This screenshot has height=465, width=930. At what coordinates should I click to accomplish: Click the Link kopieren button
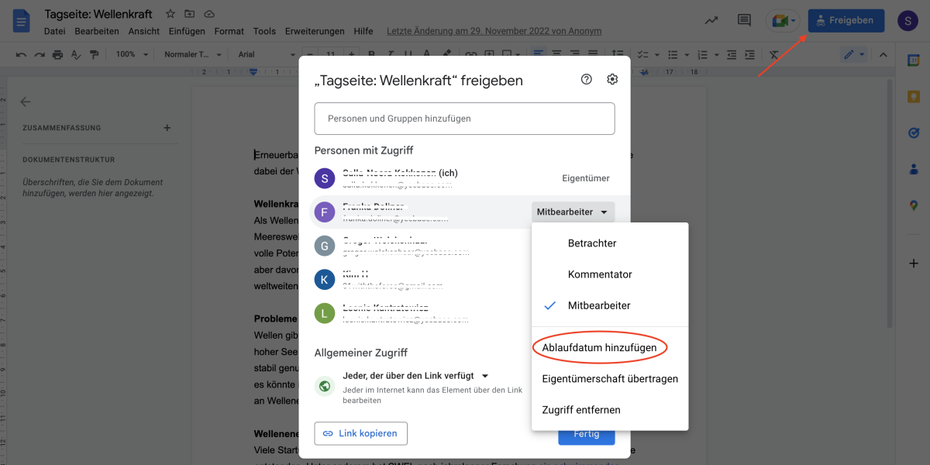coord(360,434)
